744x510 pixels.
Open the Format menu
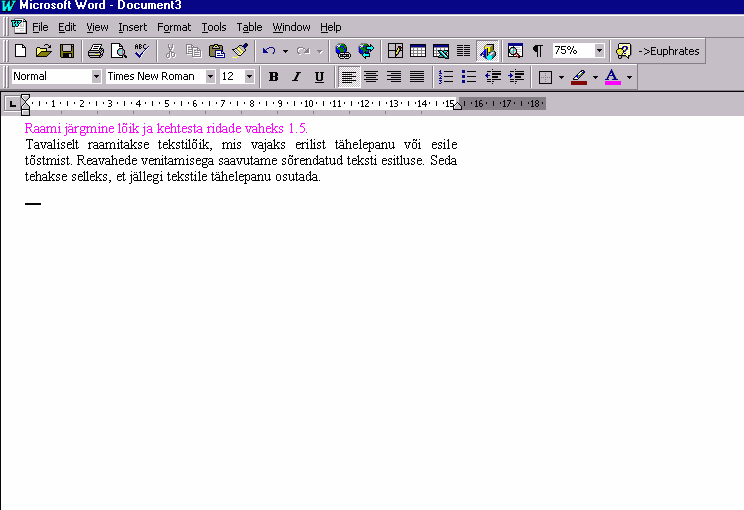(x=173, y=27)
